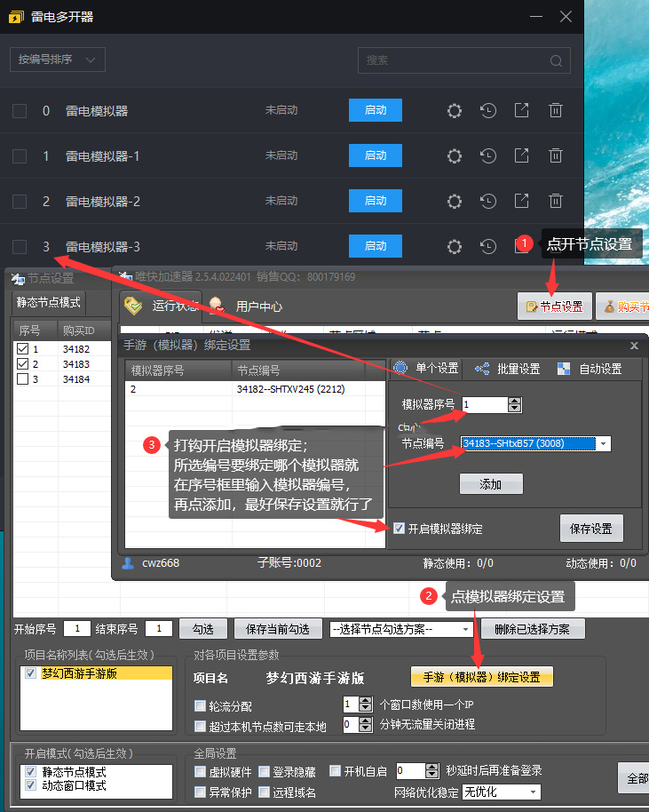Expand the 节点编号 combo box
The height and width of the screenshot is (812, 649).
point(604,444)
